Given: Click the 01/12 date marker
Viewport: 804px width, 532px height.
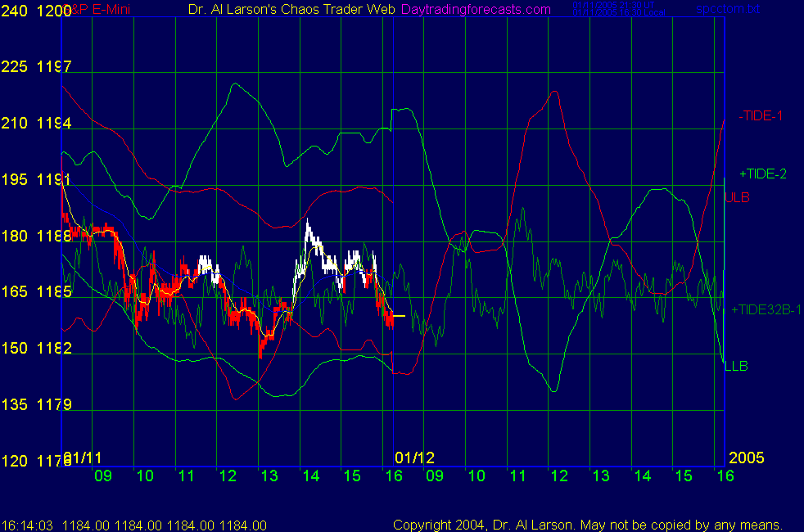Looking at the screenshot, I should (413, 457).
